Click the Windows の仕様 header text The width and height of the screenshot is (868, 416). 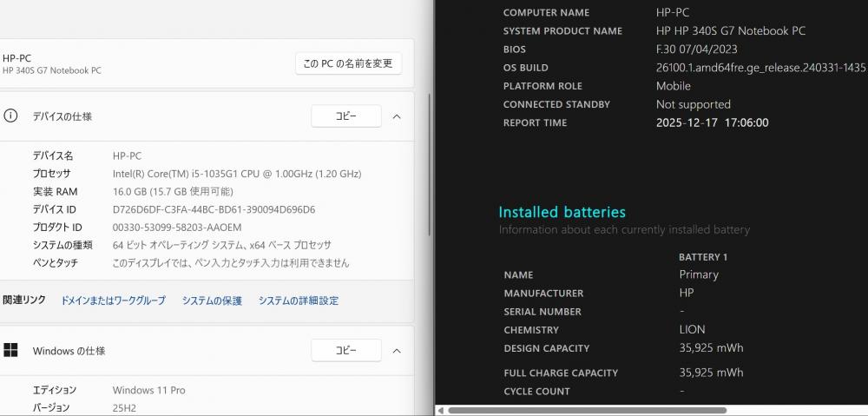69,351
